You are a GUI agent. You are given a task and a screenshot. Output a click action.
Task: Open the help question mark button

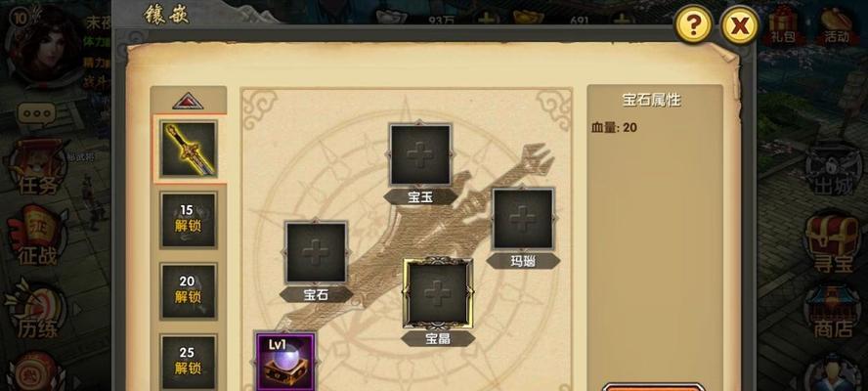pyautogui.click(x=693, y=23)
